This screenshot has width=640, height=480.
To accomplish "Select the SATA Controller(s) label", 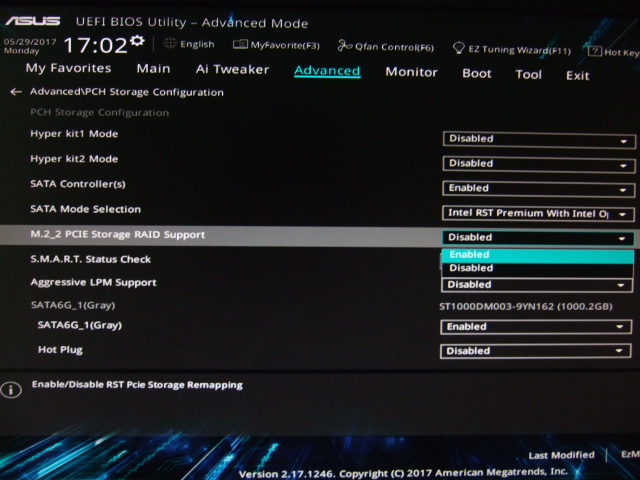I will 78,184.
